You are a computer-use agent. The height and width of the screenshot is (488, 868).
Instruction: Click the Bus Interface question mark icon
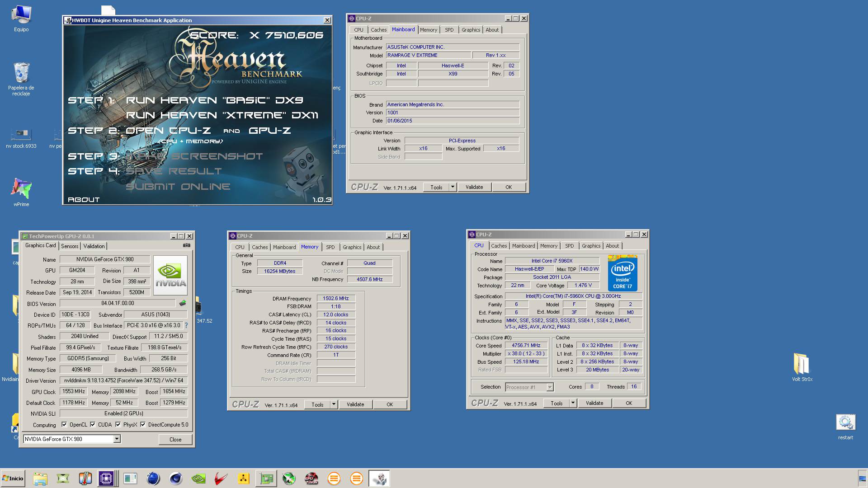(x=186, y=325)
